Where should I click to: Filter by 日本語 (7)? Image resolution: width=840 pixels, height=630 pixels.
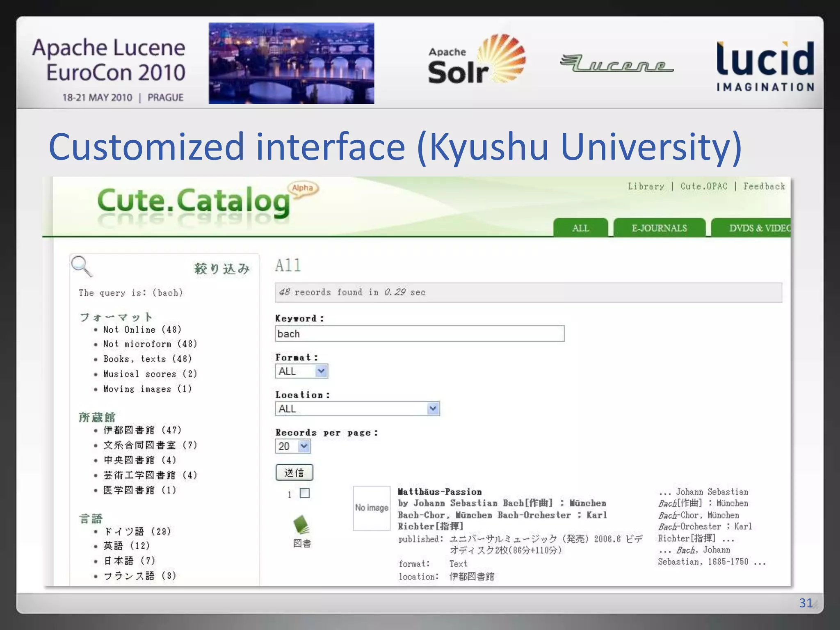pos(129,561)
